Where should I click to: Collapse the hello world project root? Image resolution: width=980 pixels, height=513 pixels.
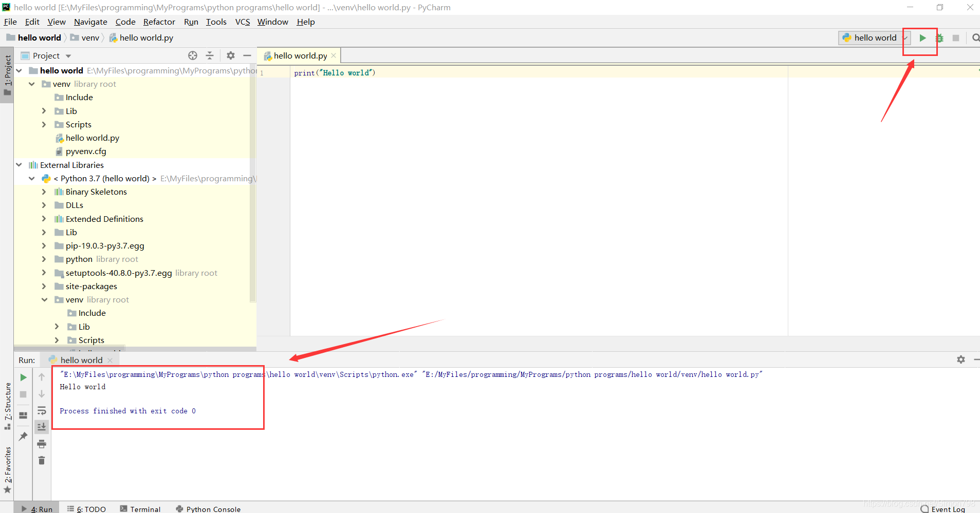tap(19, 70)
